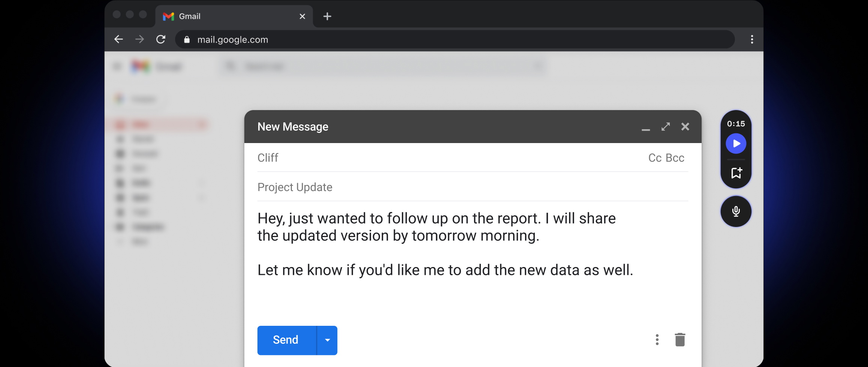The height and width of the screenshot is (367, 868).
Task: Go back in browser history
Action: tap(119, 39)
